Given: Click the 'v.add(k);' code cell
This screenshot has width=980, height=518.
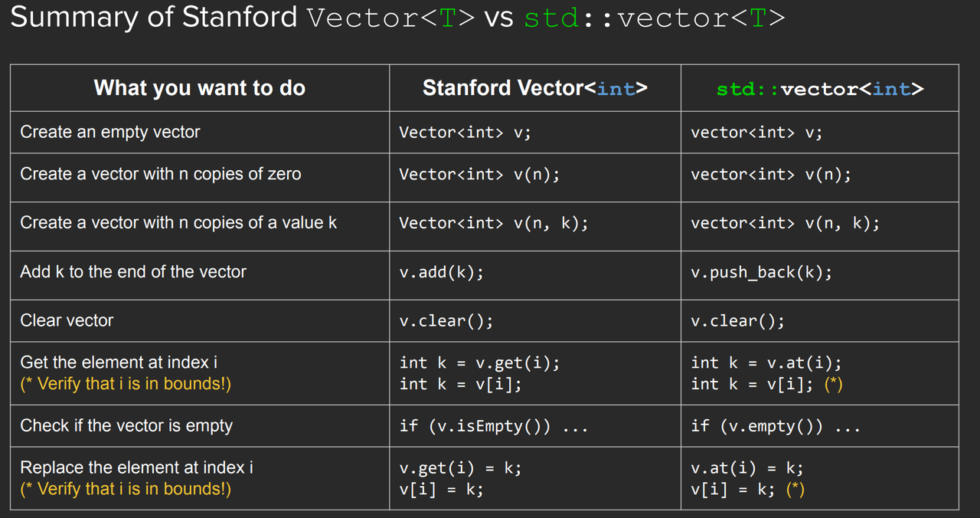Looking at the screenshot, I should pyautogui.click(x=442, y=272).
